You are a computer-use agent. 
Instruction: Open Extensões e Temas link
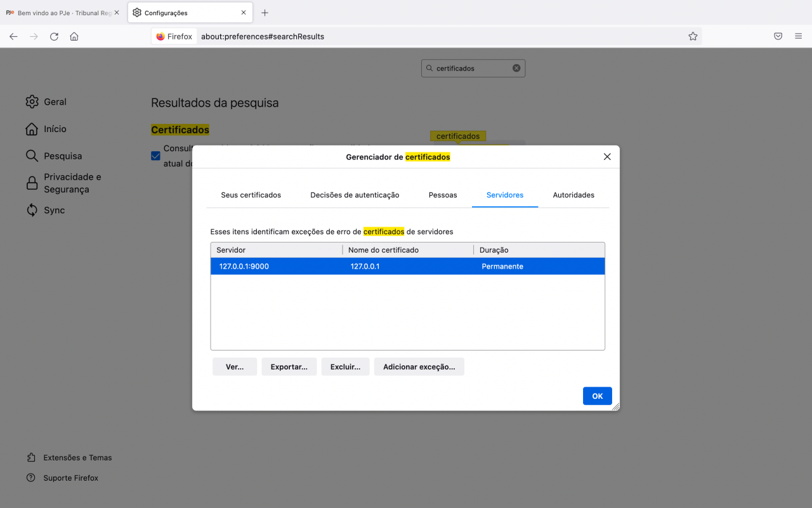(69, 457)
